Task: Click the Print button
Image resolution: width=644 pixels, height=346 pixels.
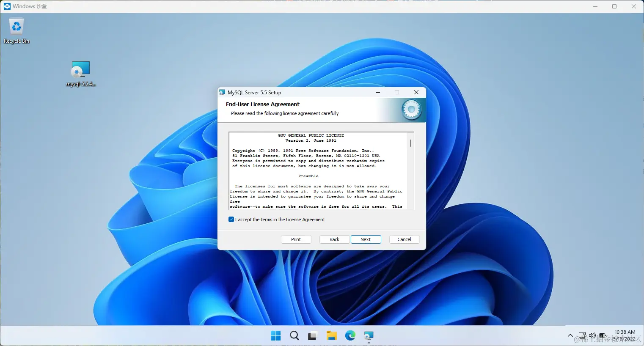Action: tap(296, 239)
